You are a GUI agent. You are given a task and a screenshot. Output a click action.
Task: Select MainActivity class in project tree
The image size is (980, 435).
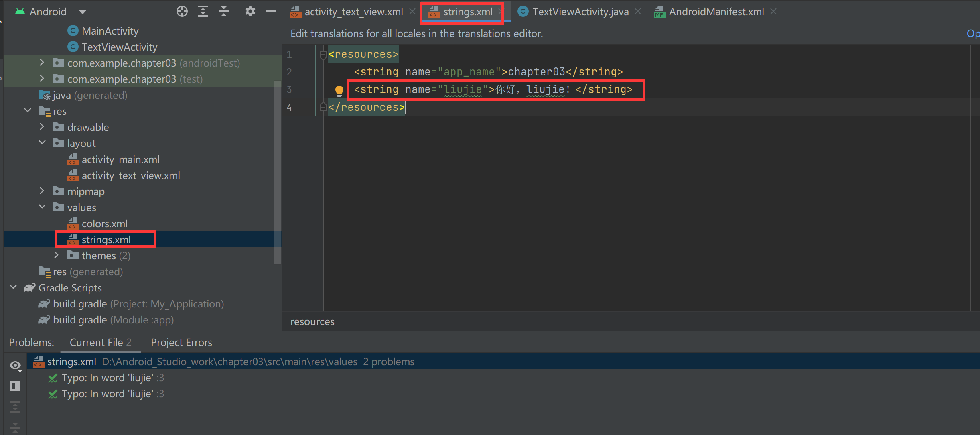coord(110,31)
